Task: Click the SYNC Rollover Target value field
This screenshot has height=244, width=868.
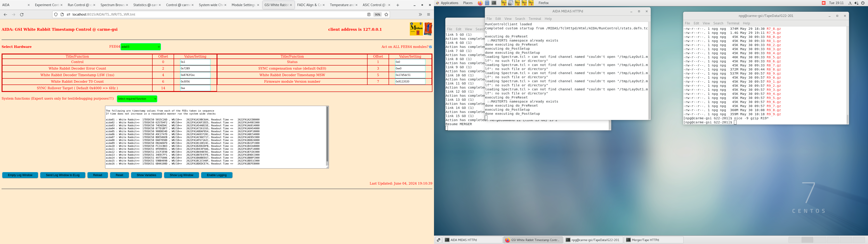Action: coord(195,88)
